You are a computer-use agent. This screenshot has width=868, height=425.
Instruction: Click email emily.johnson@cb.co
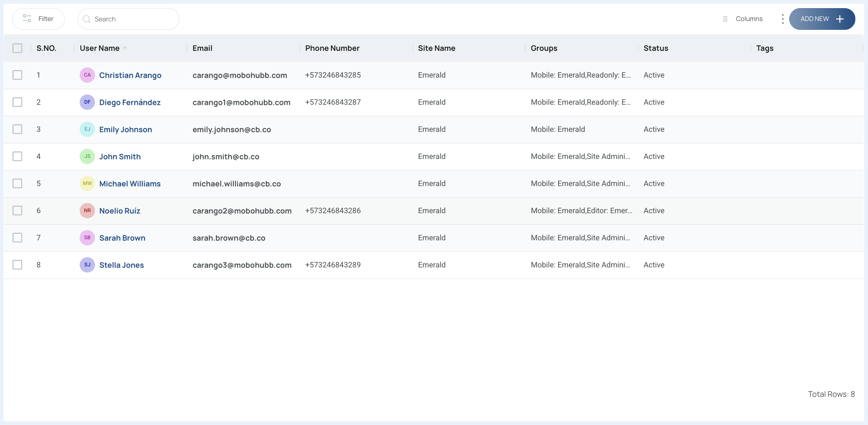click(x=232, y=129)
